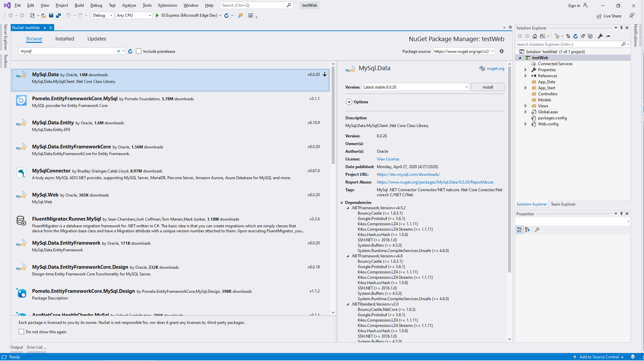Click Show All Files icon
644x361 pixels.
pos(590,36)
